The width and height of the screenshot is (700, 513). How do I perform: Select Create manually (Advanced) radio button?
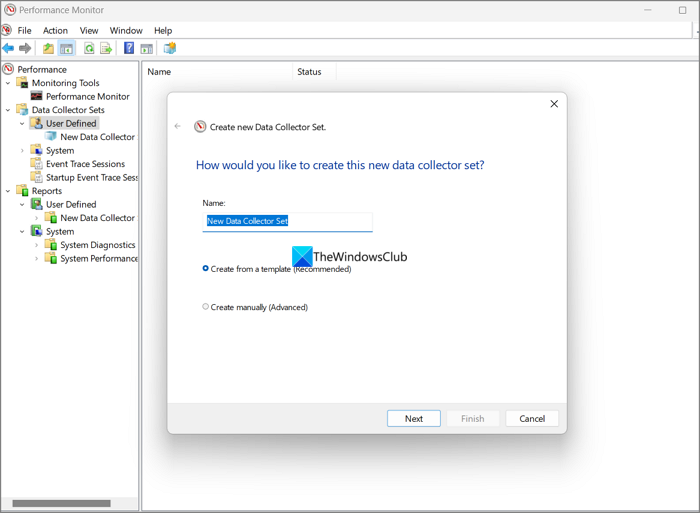[205, 307]
